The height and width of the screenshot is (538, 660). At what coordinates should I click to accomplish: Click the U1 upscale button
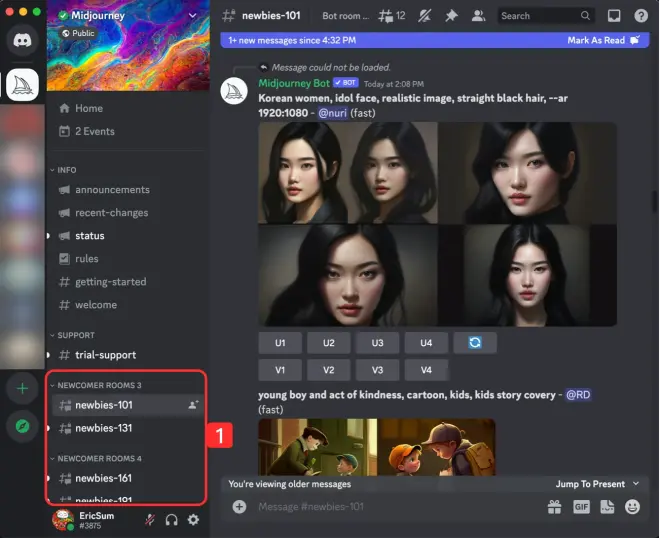[280, 343]
